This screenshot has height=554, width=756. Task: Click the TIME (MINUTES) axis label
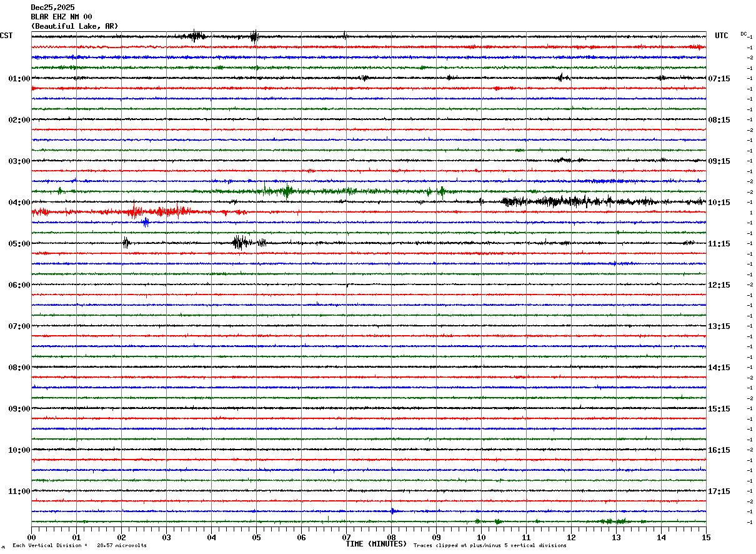tap(376, 544)
